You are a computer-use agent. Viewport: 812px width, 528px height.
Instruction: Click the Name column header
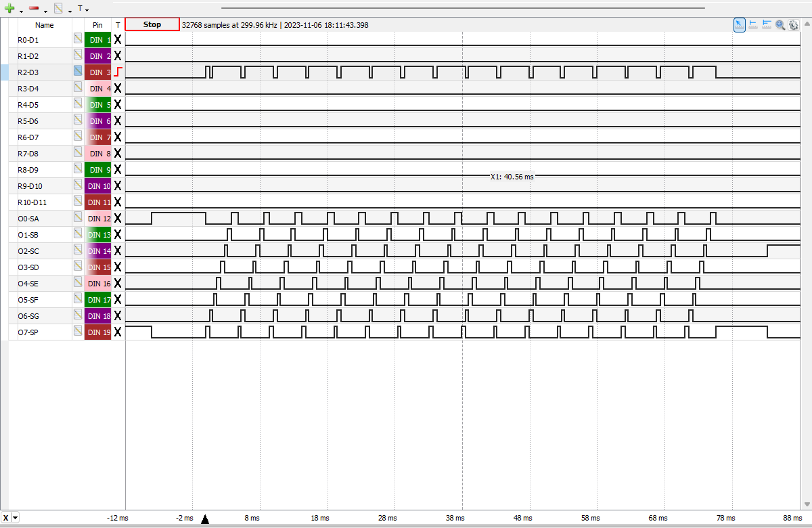45,25
